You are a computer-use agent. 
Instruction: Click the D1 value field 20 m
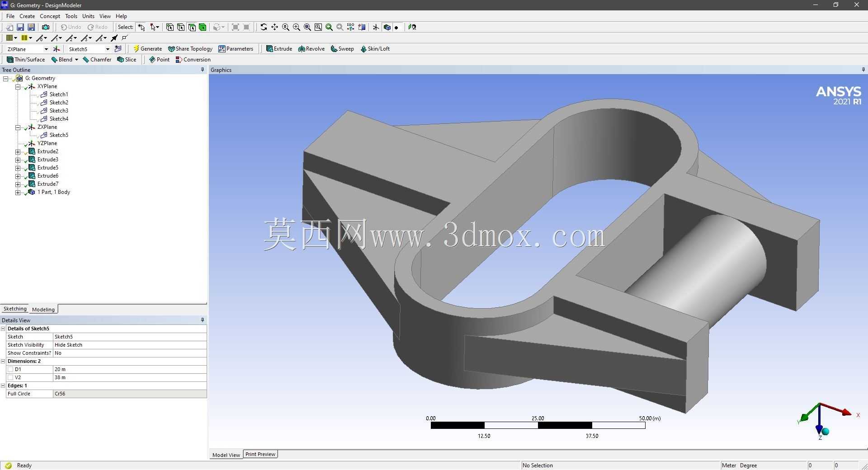(x=130, y=369)
